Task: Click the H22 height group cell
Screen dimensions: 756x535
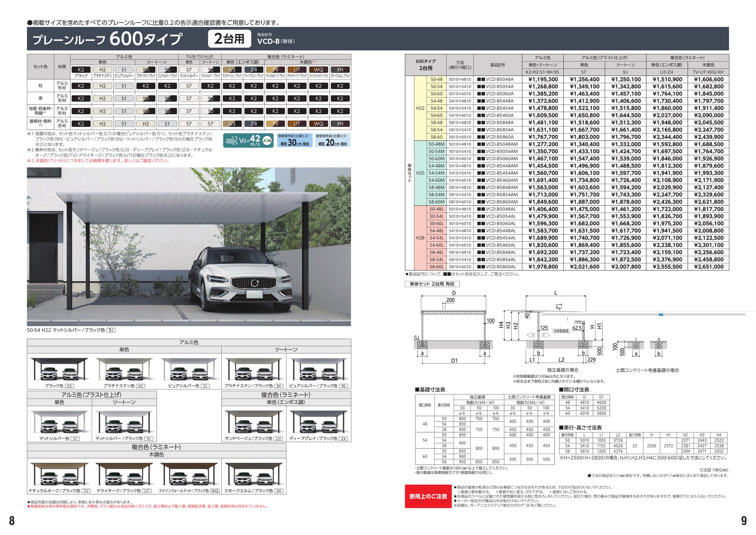Action: click(x=420, y=108)
